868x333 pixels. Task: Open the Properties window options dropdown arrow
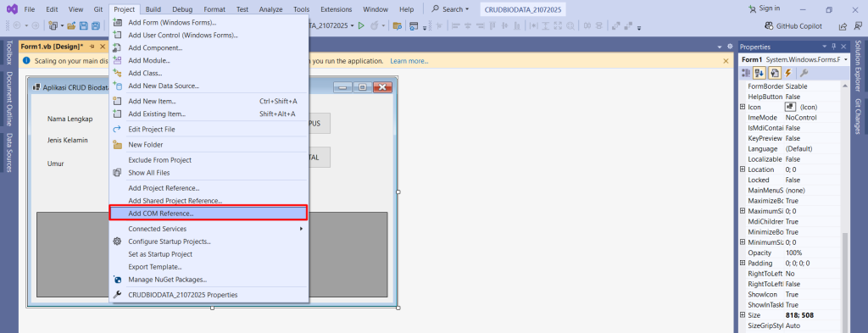pos(825,47)
